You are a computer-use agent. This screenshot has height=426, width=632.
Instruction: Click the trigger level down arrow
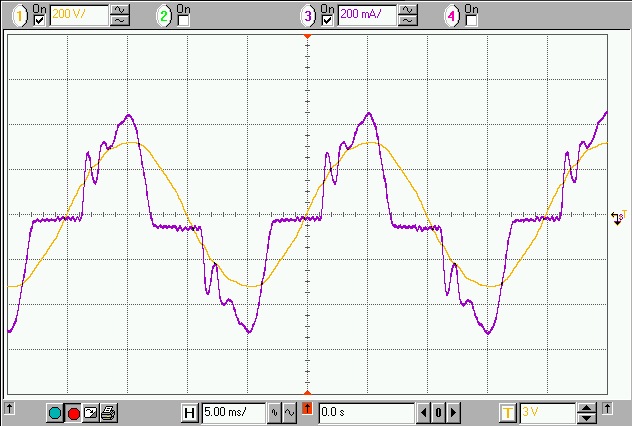[x=586, y=417]
